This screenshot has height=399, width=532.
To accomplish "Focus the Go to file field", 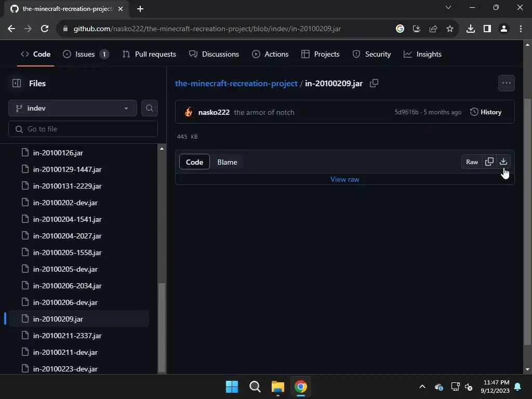I will click(83, 129).
